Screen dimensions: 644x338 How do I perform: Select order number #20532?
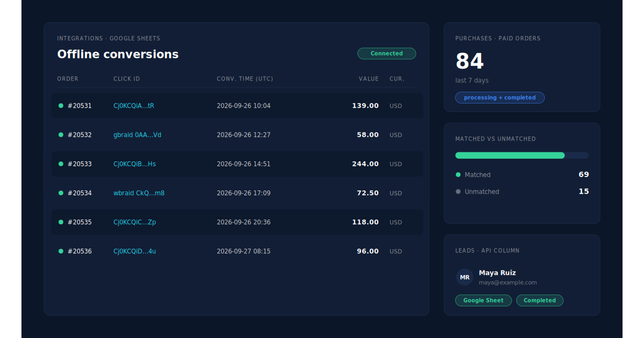coord(80,135)
